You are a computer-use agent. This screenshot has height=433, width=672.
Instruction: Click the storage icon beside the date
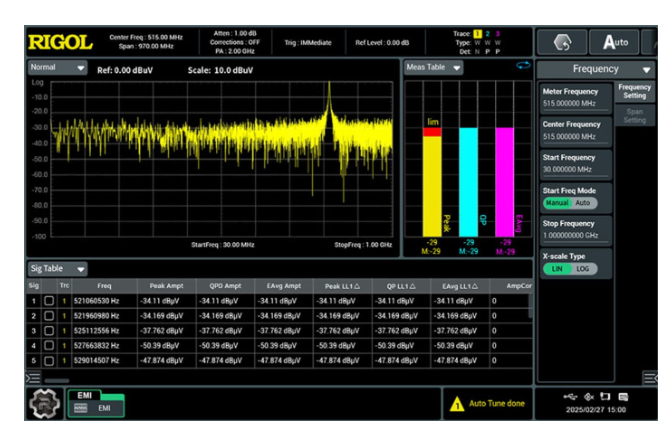(624, 397)
